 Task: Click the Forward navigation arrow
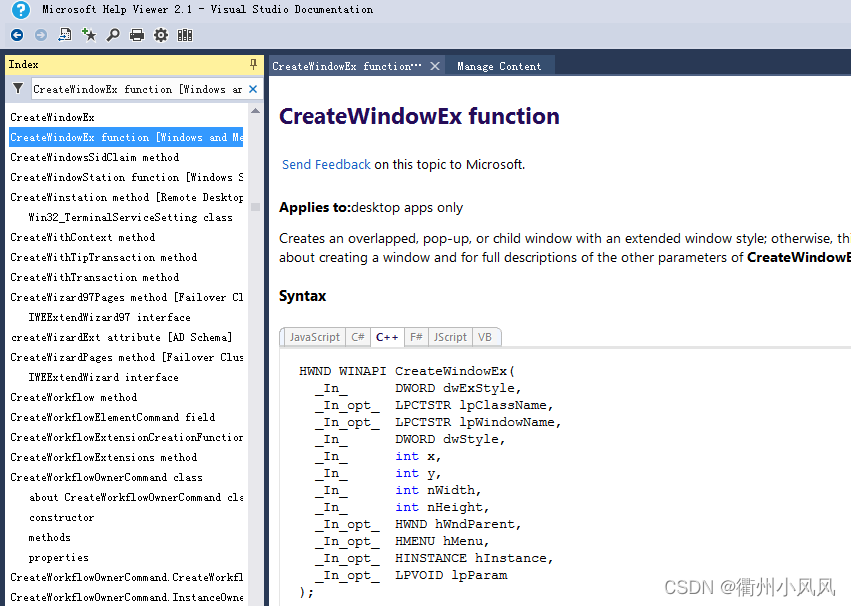point(41,35)
